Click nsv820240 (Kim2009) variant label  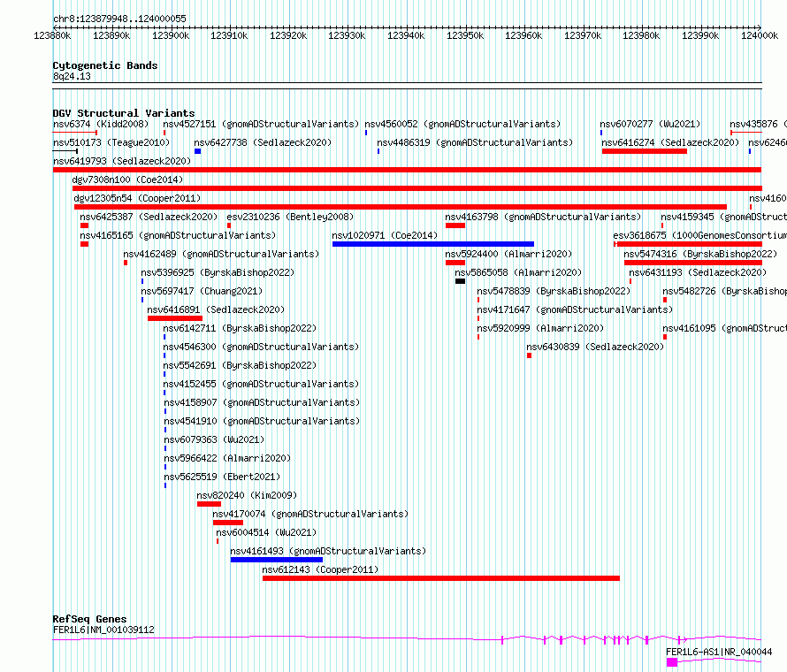(247, 495)
